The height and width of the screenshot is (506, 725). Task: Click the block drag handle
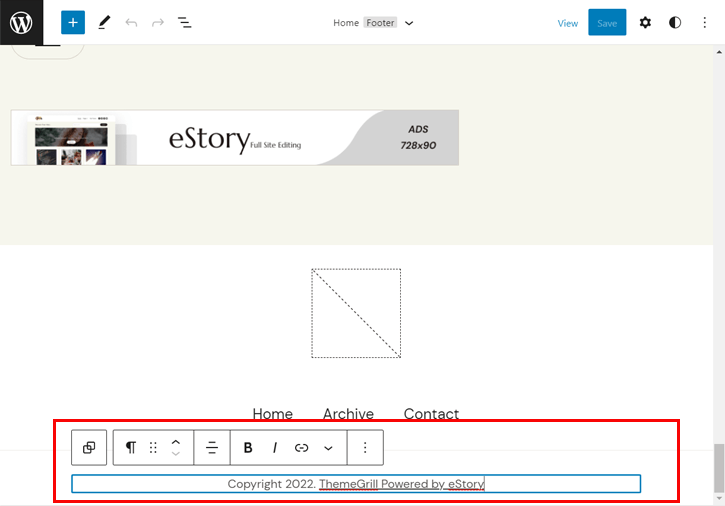[153, 448]
